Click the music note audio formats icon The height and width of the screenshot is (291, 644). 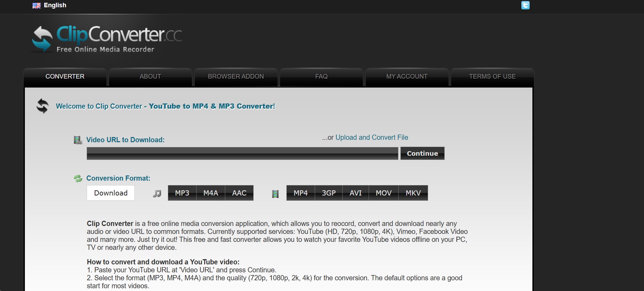[x=157, y=193]
